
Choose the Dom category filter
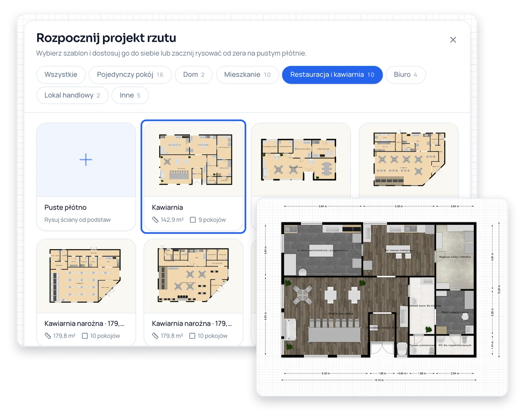coord(194,75)
